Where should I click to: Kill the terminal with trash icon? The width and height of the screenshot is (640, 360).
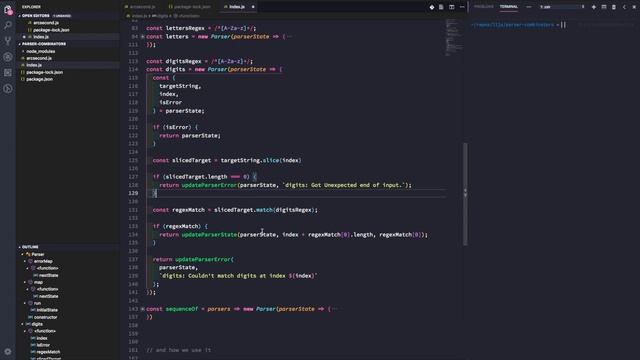point(614,7)
